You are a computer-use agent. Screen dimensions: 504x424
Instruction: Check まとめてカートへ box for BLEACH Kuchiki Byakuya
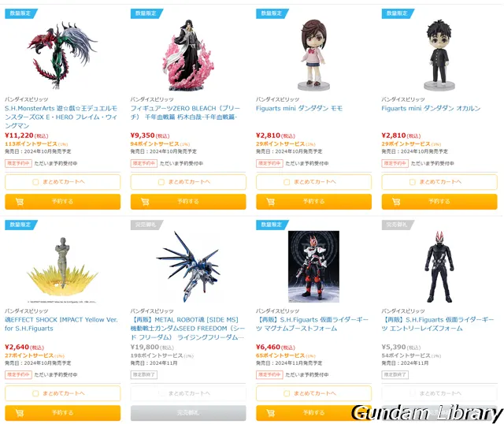161,182
